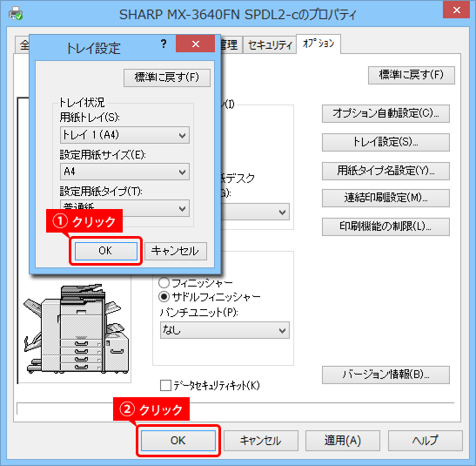
Task: Open the 用紙トレイ dropdown showing トレイ 1 (A4)
Action: [x=124, y=135]
